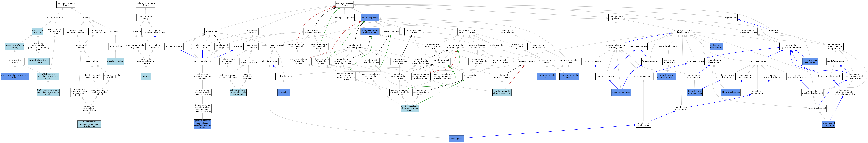Select the 'regulation of biological quality' node

(508, 32)
